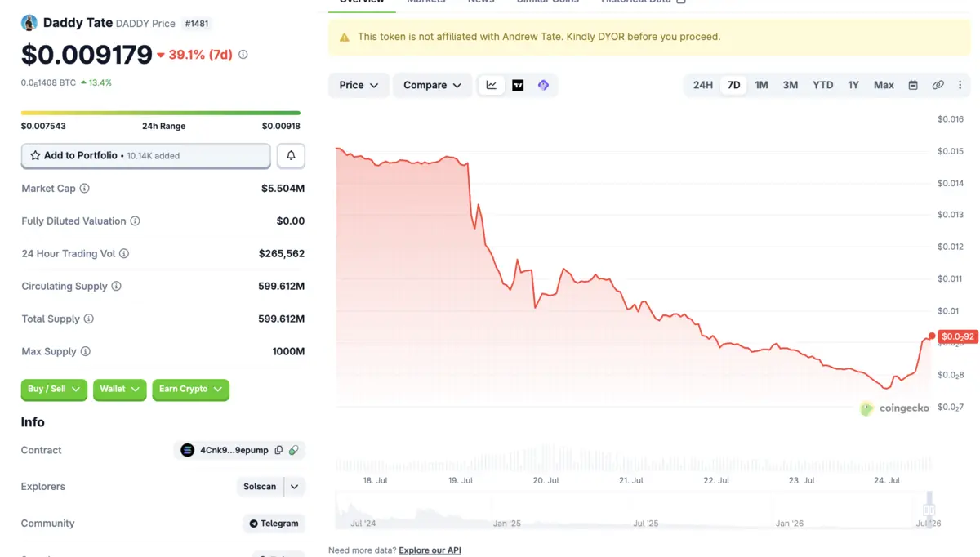Click info icon beside Market Cap

click(84, 189)
